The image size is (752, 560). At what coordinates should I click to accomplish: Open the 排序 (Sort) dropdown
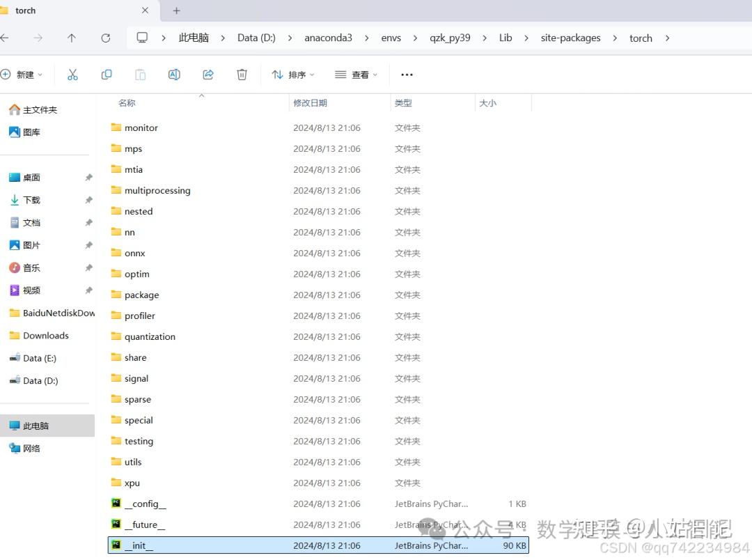click(x=292, y=75)
